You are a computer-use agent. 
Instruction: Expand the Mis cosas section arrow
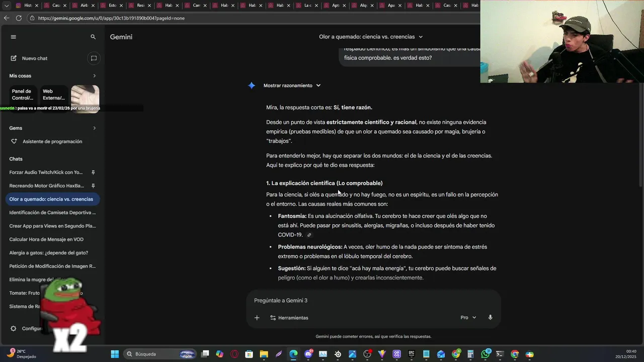pyautogui.click(x=95, y=76)
